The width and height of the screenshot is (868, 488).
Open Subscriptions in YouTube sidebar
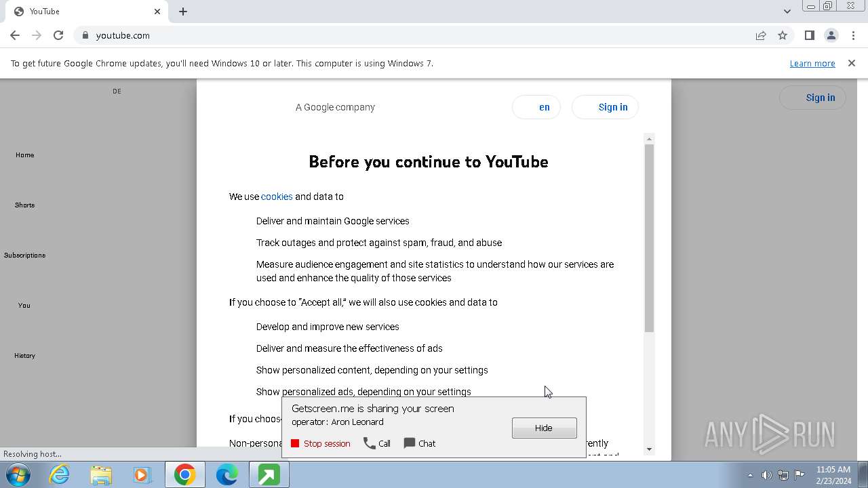point(24,256)
